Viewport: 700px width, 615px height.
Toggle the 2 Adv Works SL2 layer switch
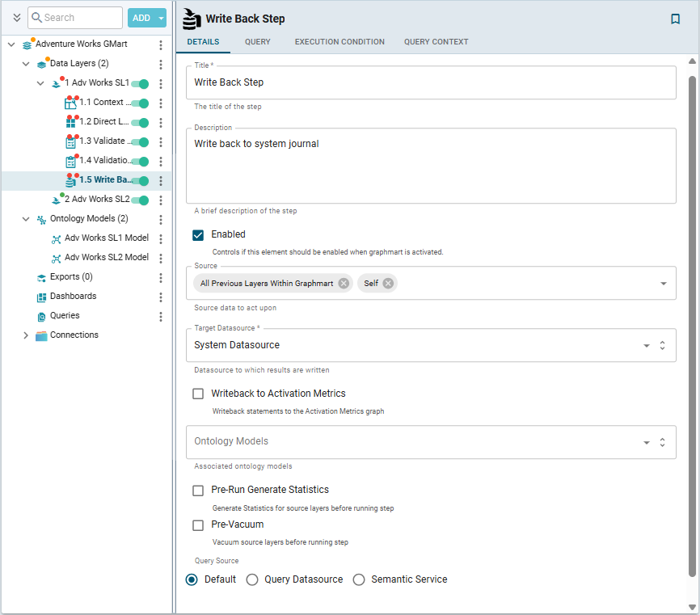click(x=141, y=200)
